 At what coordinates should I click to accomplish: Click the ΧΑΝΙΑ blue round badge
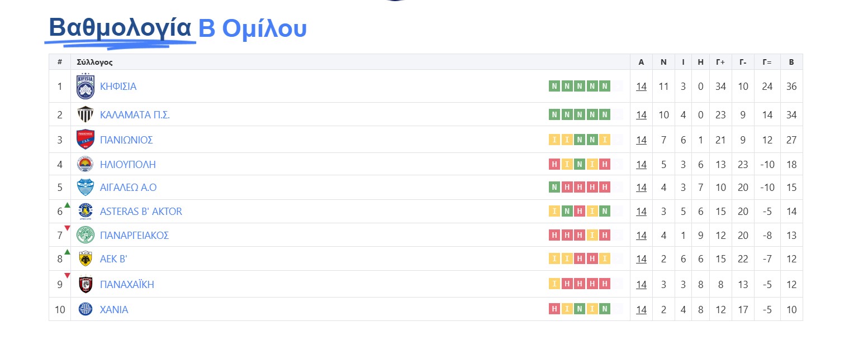86,309
